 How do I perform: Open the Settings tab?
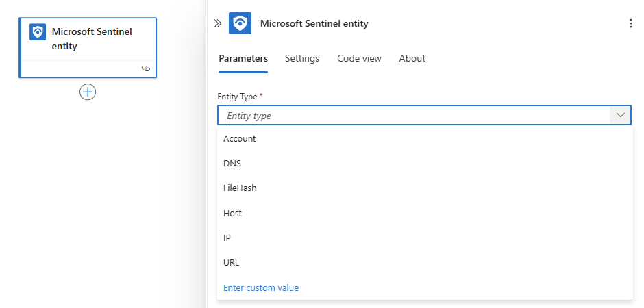pos(302,59)
